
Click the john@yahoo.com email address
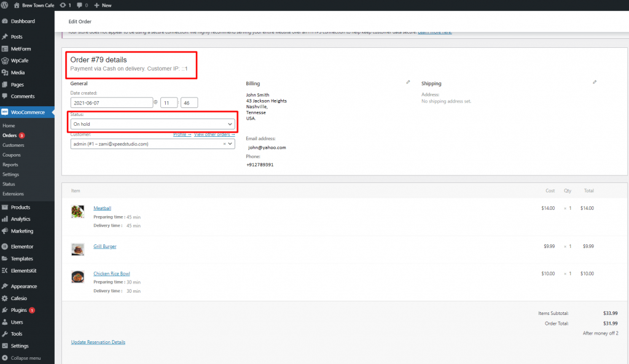pyautogui.click(x=267, y=147)
